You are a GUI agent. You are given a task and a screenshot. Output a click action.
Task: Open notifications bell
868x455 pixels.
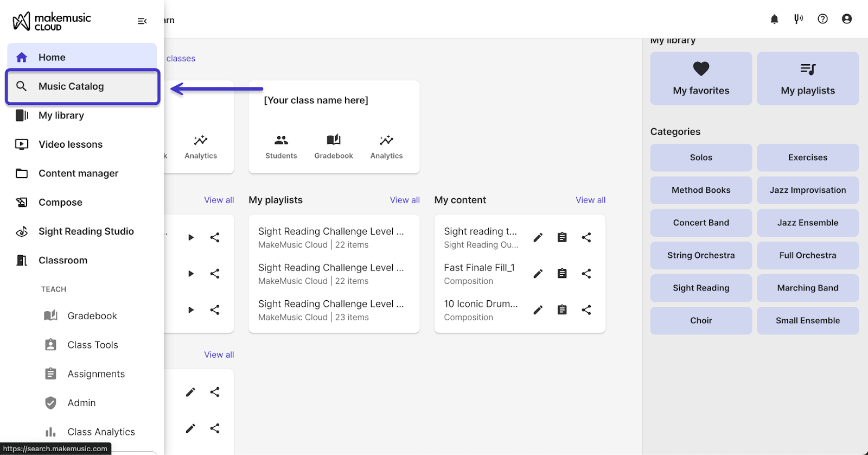(774, 19)
